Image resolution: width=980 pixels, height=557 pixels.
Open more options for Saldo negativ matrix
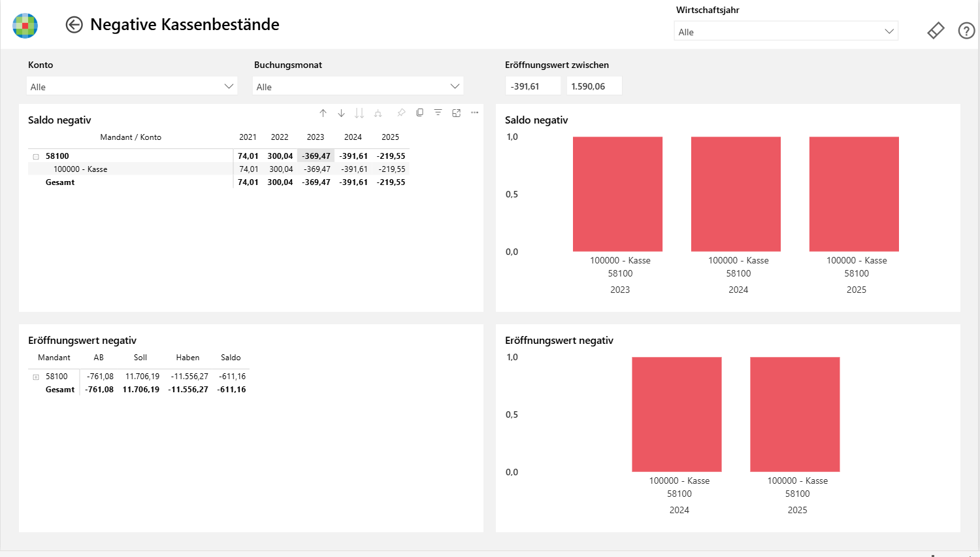(474, 112)
